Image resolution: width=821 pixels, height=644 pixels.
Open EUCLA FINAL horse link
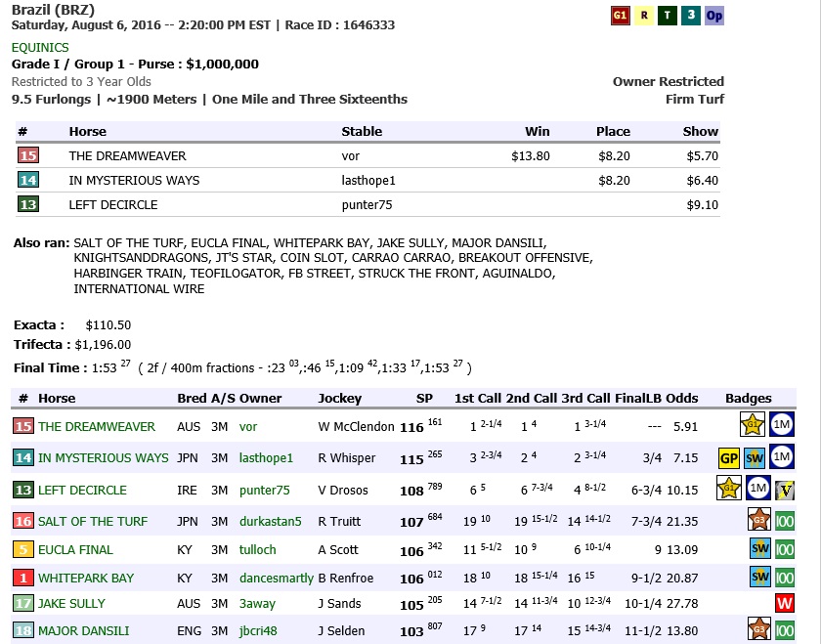[75, 550]
